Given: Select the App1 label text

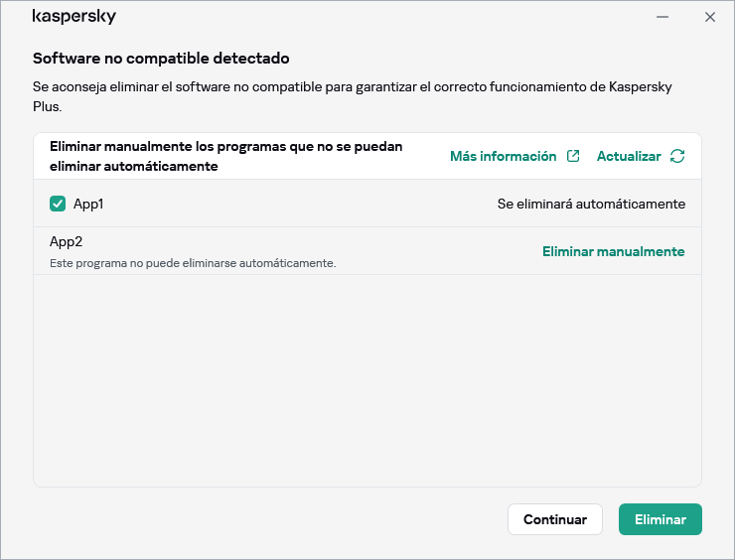Looking at the screenshot, I should pyautogui.click(x=88, y=204).
